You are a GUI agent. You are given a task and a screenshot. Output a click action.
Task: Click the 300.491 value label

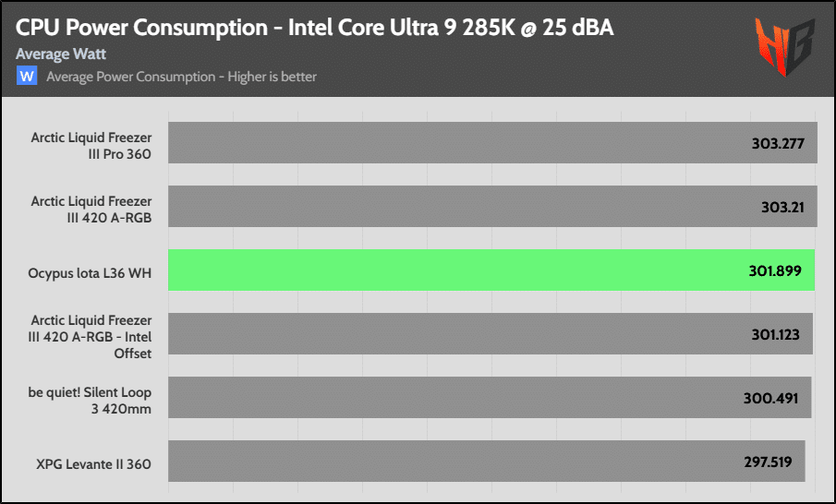[771, 398]
